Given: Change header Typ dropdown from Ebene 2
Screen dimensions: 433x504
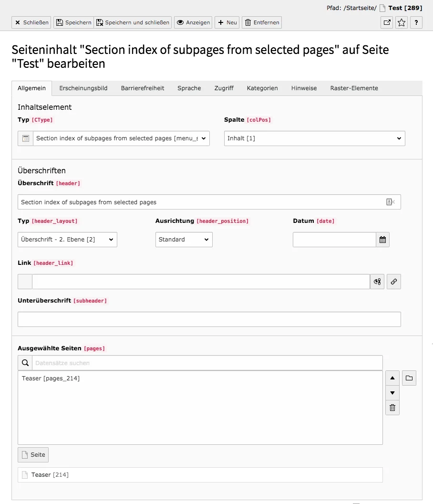Looking at the screenshot, I should coord(67,240).
